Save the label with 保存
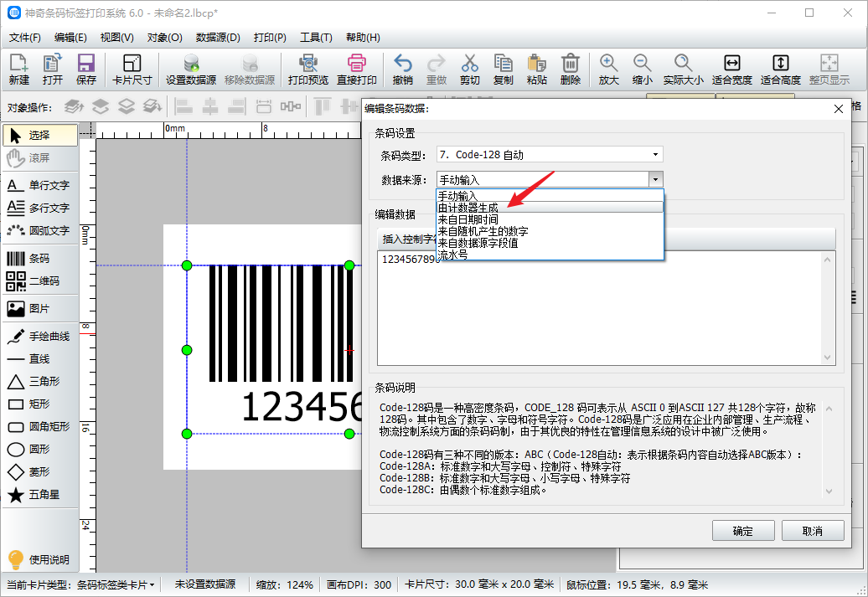 point(85,69)
